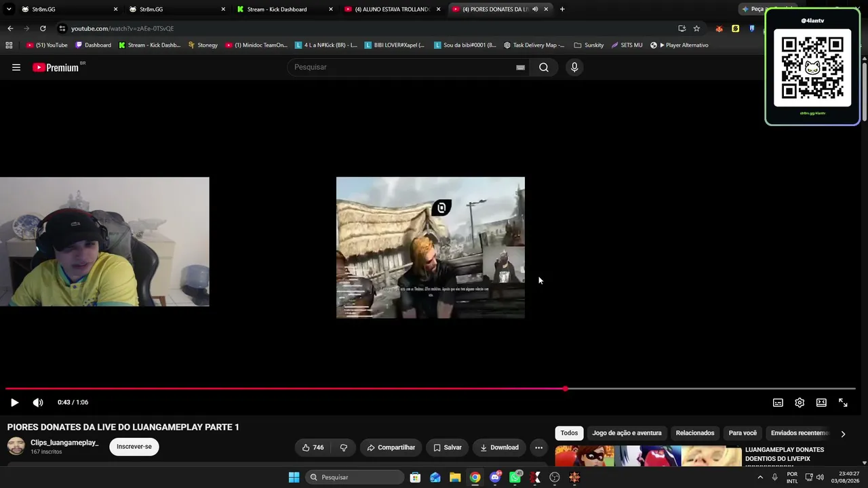Dislike the video with thumbs-down

coord(344,447)
